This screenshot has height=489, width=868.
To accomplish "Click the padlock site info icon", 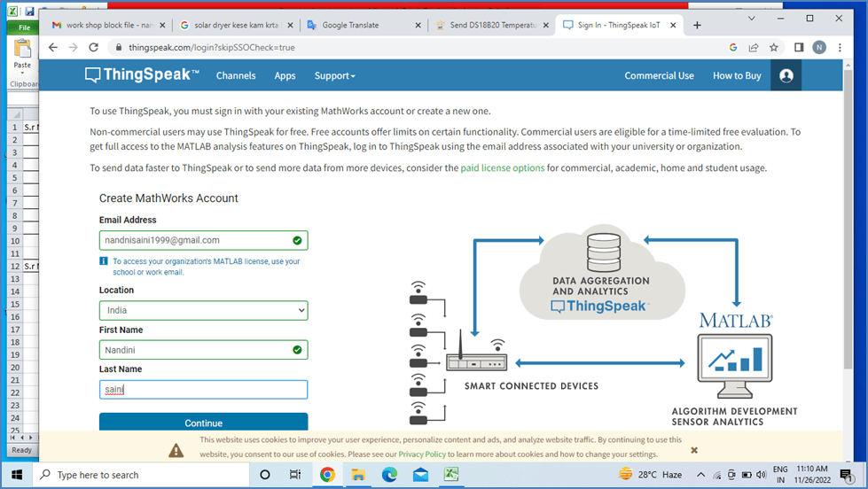I will tap(118, 48).
